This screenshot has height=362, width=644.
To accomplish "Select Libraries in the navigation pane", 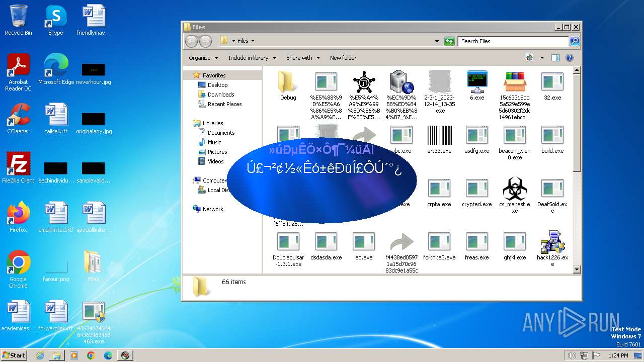I will coord(213,123).
